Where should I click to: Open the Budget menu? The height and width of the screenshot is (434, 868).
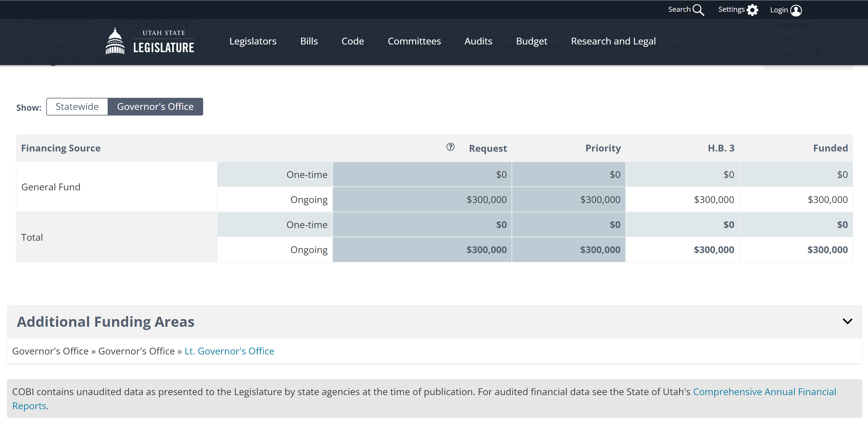tap(531, 41)
